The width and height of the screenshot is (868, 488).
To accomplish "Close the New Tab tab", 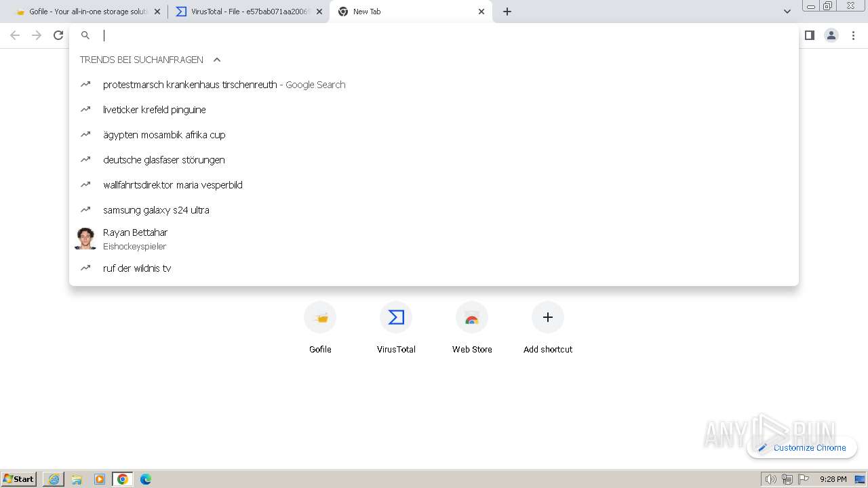I will 481,12.
